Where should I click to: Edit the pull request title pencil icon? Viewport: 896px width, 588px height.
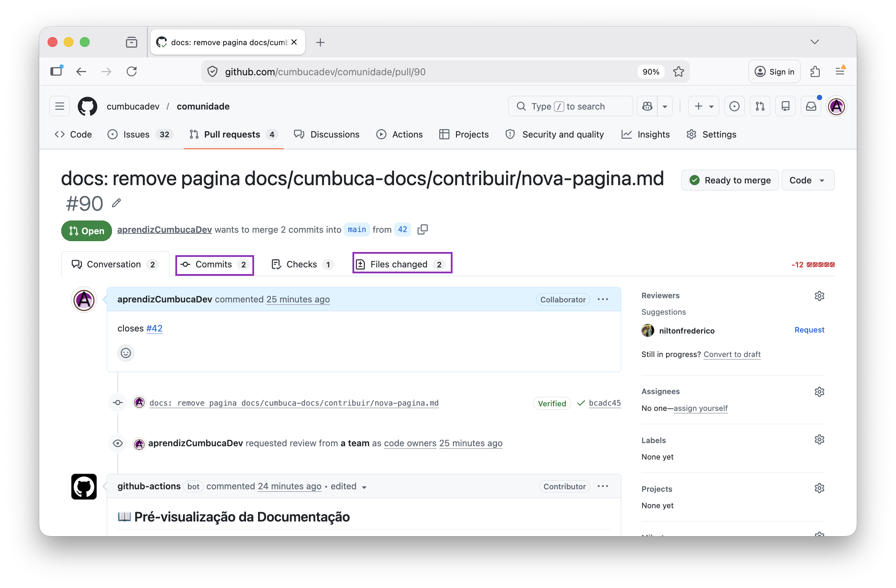point(116,203)
